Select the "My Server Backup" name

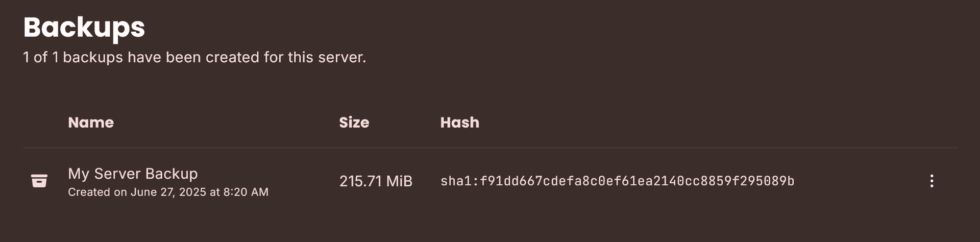click(x=133, y=174)
